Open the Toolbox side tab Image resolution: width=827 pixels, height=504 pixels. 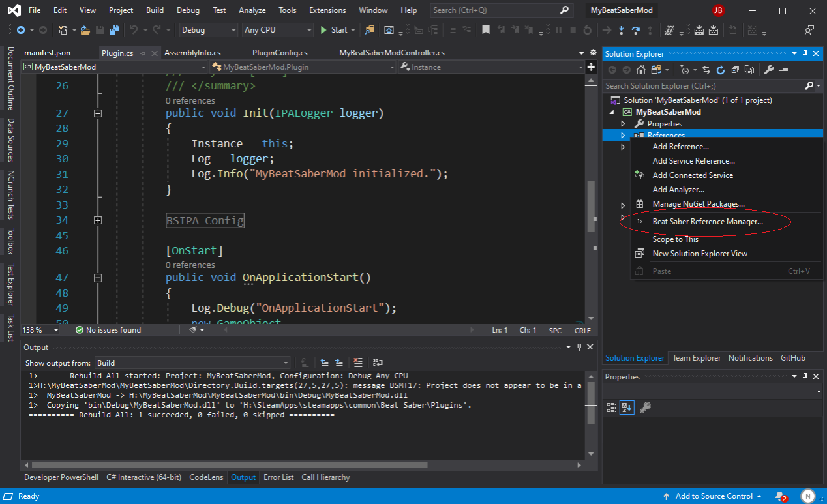10,241
